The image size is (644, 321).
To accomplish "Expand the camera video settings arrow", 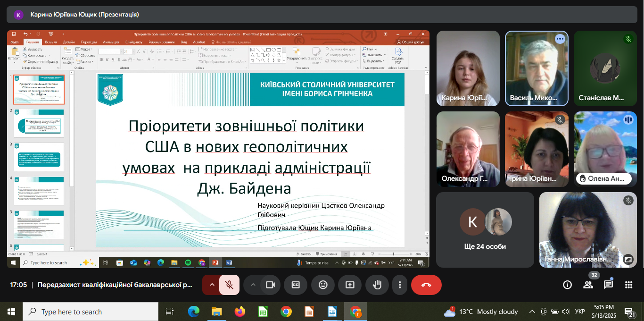I will (253, 285).
